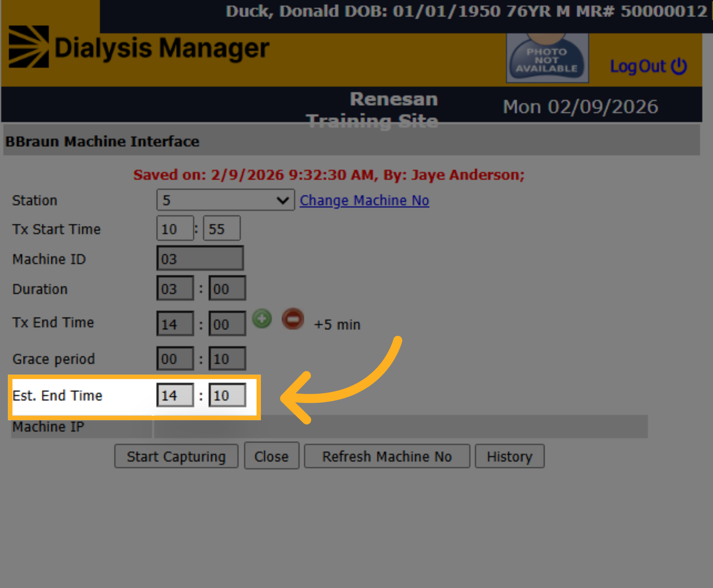The width and height of the screenshot is (713, 588).
Task: Select the Duration minutes field
Action: pyautogui.click(x=227, y=288)
